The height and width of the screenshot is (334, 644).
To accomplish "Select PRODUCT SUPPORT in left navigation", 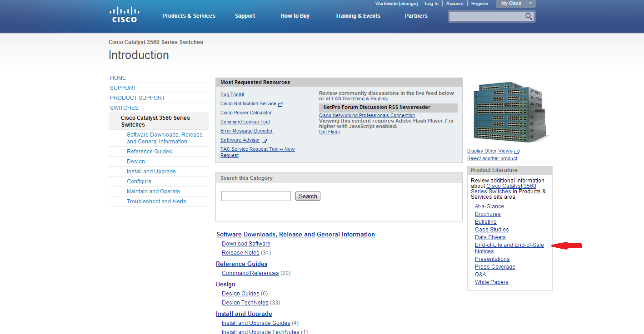I will click(137, 98).
